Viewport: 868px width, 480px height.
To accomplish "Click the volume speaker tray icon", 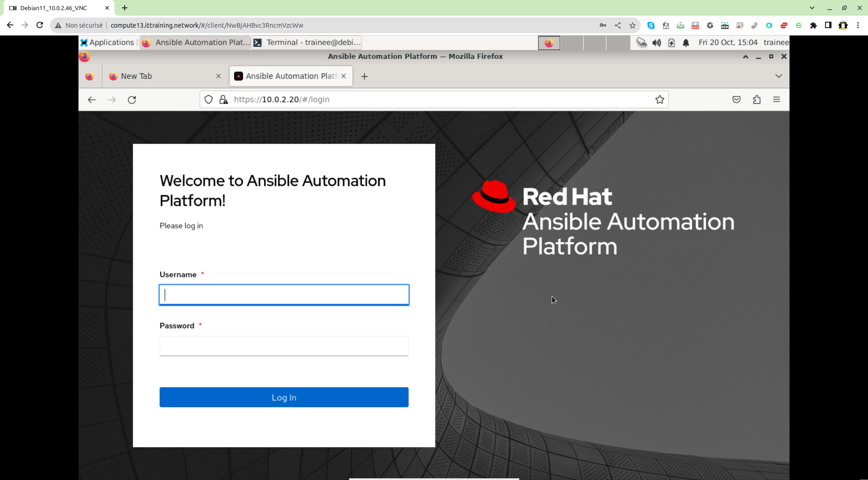I will (x=657, y=42).
